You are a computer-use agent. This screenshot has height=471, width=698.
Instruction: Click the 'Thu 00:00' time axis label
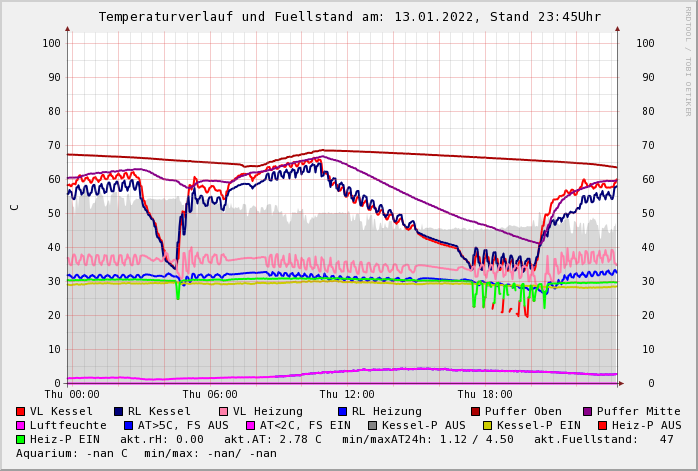point(72,395)
